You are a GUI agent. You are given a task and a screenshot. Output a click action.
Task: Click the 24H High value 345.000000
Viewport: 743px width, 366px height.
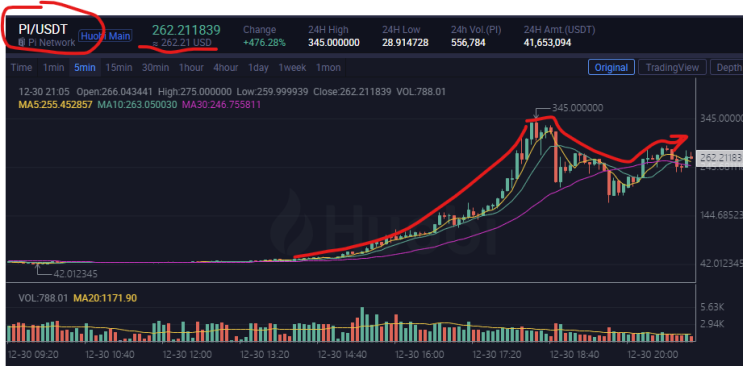[334, 43]
